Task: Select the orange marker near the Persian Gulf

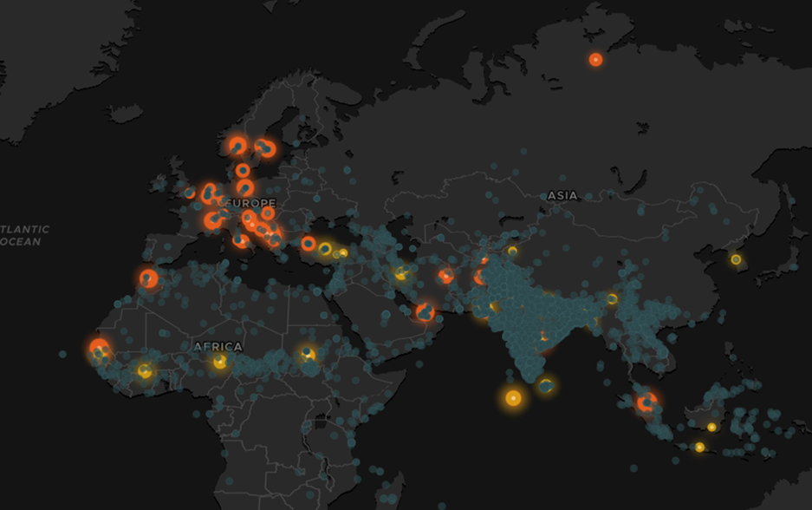Action: pyautogui.click(x=425, y=310)
